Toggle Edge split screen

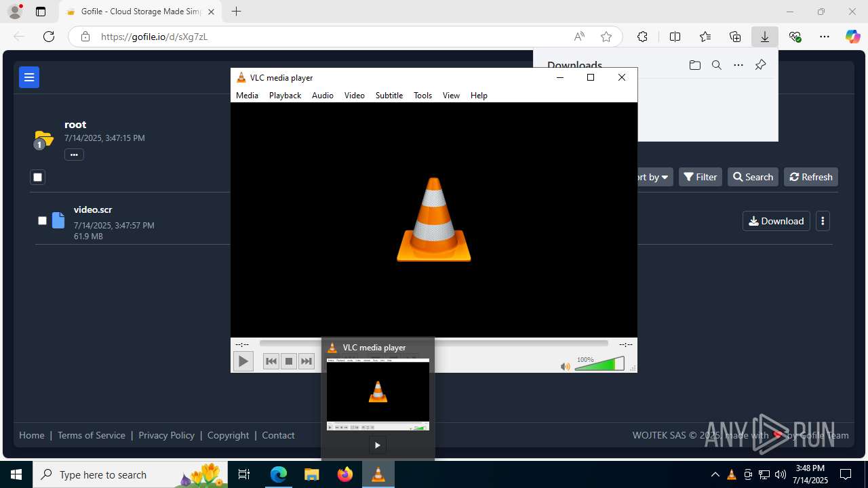pos(675,37)
